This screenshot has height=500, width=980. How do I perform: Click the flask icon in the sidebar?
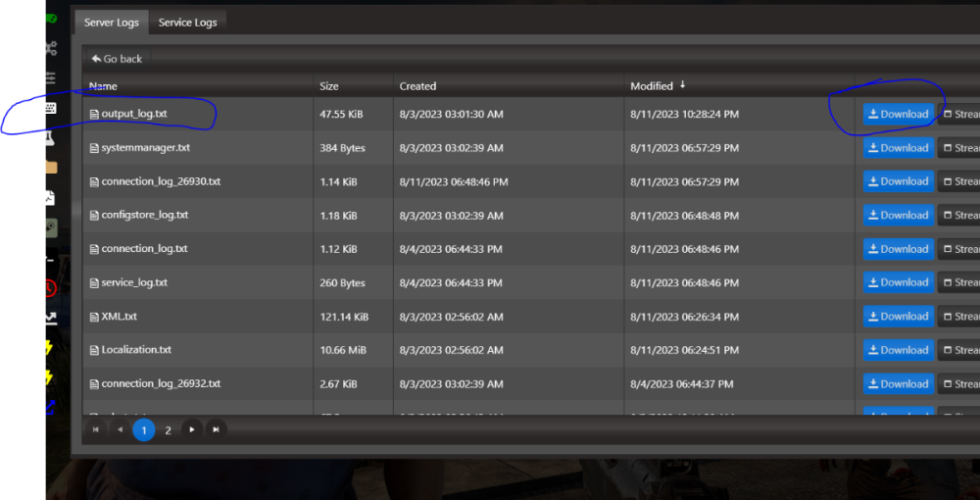pos(51,140)
